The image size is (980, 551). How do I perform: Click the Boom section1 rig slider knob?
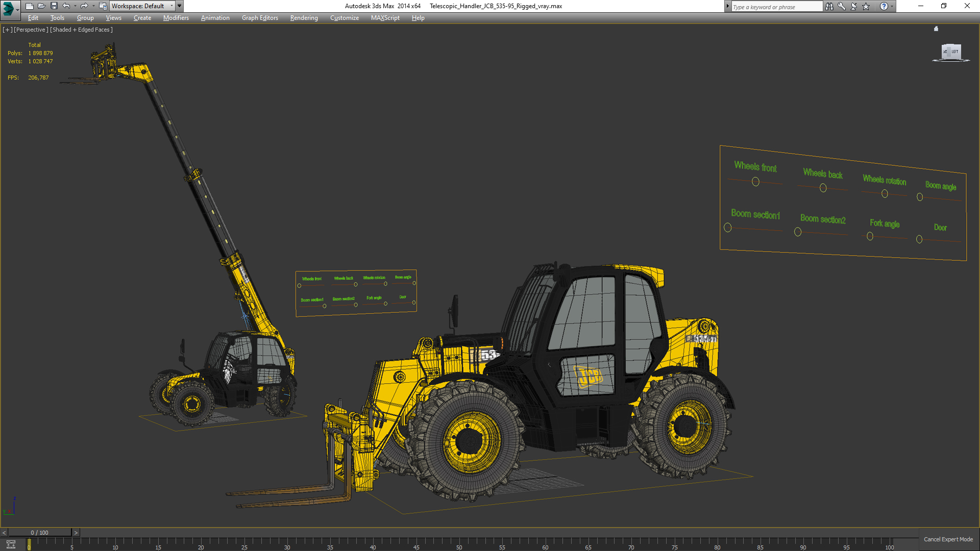click(728, 228)
